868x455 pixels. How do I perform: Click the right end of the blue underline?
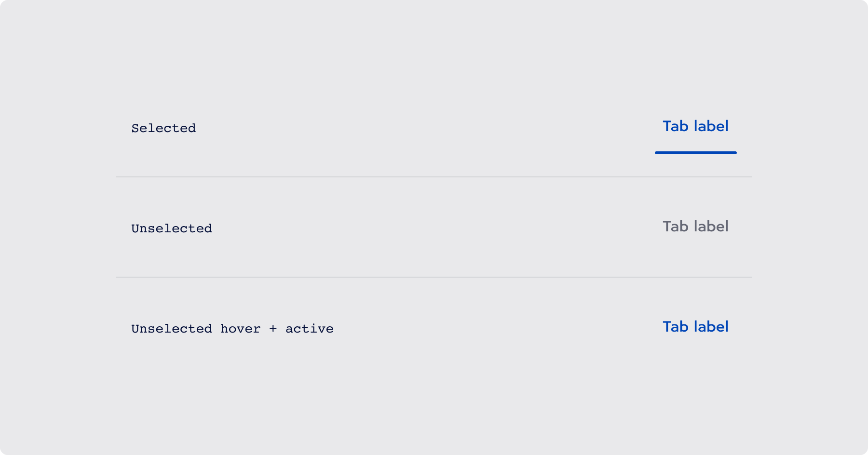[x=734, y=153]
